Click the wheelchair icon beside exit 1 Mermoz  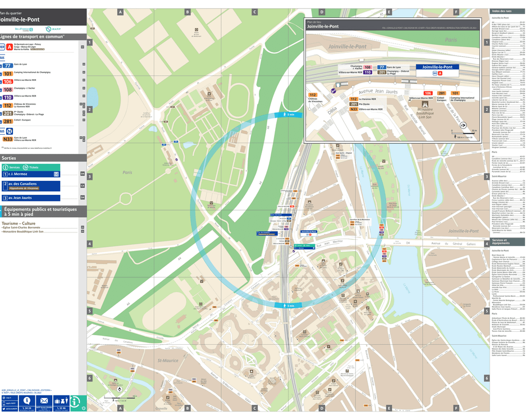tap(56, 174)
